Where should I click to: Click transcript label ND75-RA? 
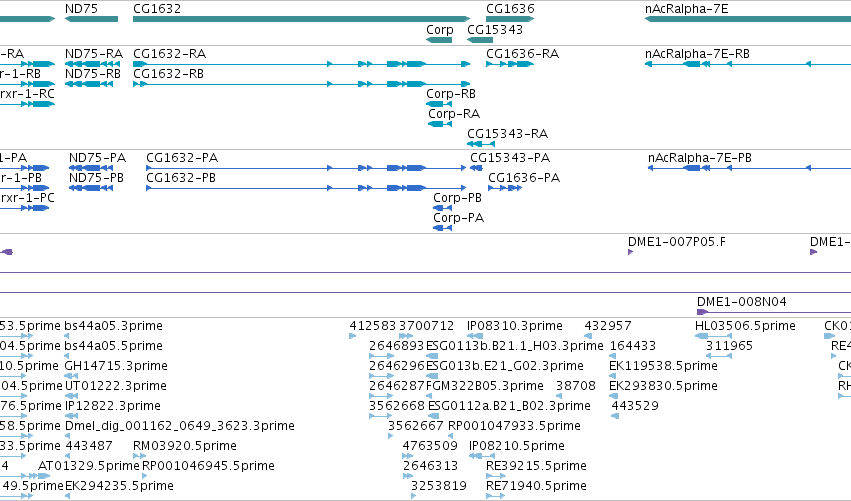click(94, 54)
